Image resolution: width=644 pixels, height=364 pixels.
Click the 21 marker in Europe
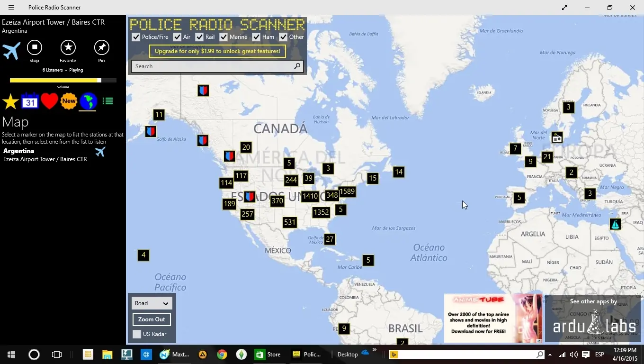coord(547,157)
